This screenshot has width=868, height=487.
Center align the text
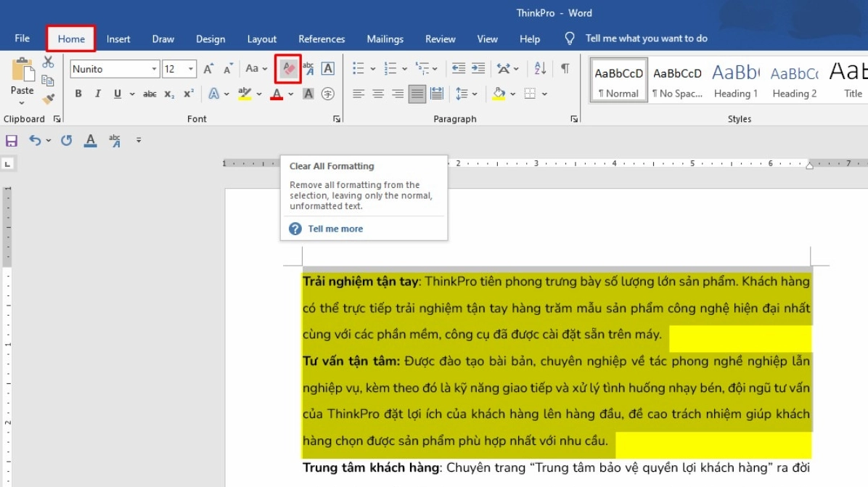pyautogui.click(x=378, y=94)
